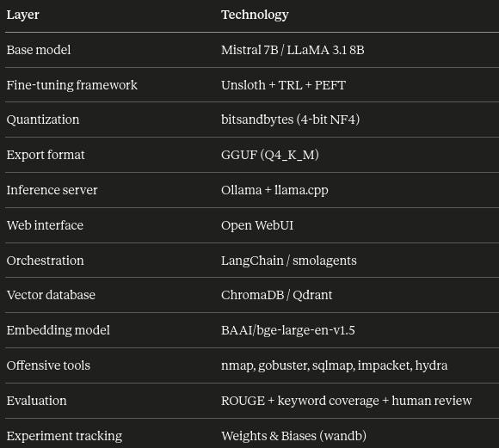Select the Base model row label
The image size is (499, 448).
(39, 50)
